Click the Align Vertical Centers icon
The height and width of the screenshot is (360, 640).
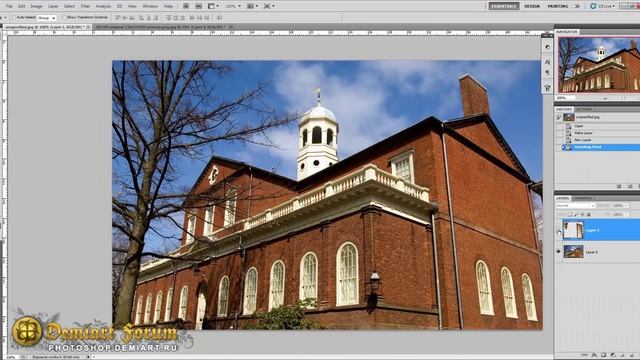[x=125, y=18]
